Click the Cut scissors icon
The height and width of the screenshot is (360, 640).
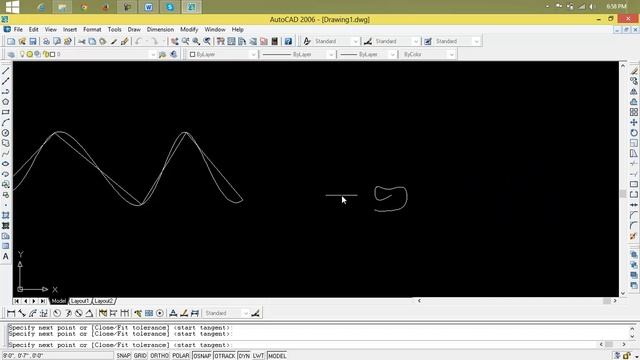click(x=82, y=41)
